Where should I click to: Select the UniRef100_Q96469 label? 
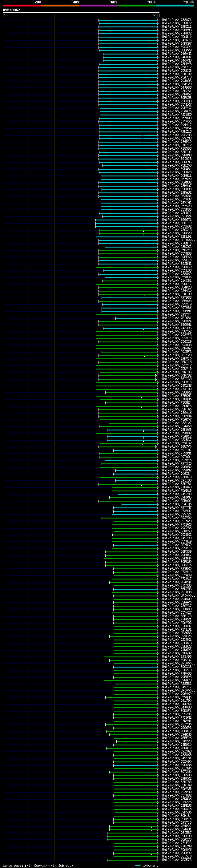177,694
